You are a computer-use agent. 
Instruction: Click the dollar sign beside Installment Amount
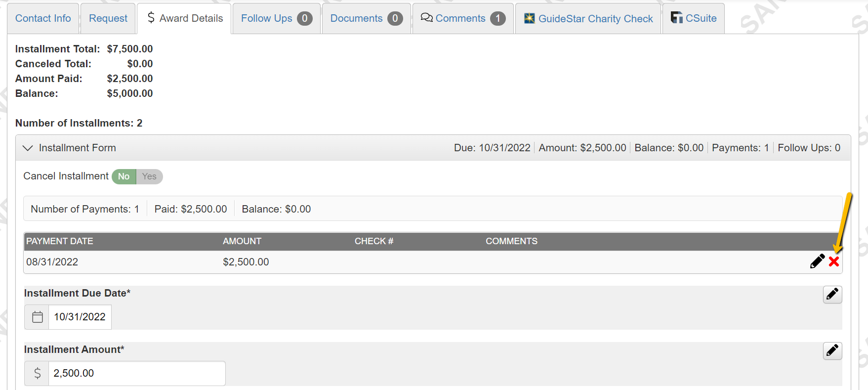37,373
